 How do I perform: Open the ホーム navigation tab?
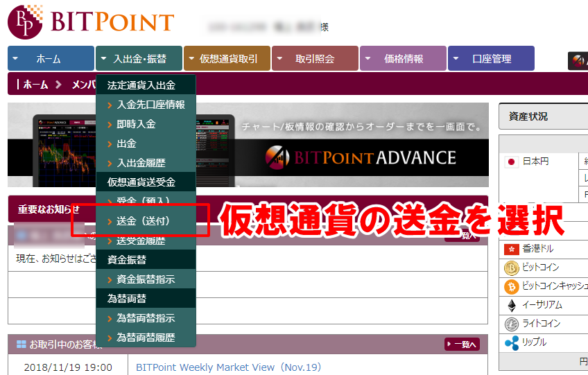point(51,58)
